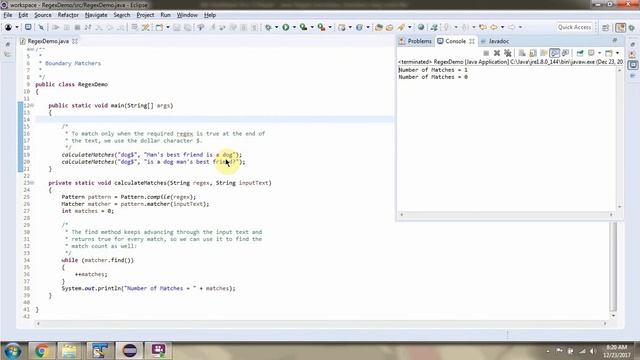
Task: Launch Debug with the bug icon
Action: [268, 27]
